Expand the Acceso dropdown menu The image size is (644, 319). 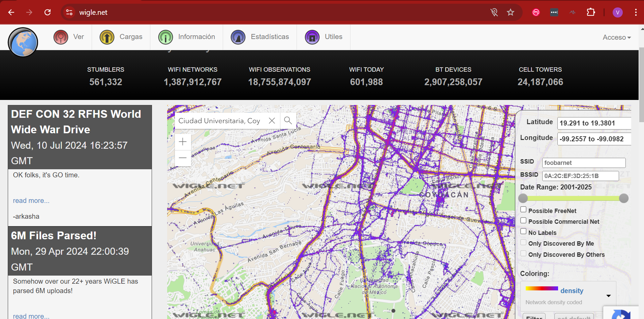(x=616, y=37)
